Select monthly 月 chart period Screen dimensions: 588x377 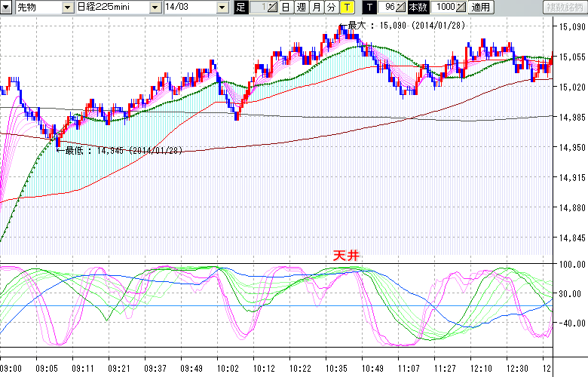click(316, 7)
